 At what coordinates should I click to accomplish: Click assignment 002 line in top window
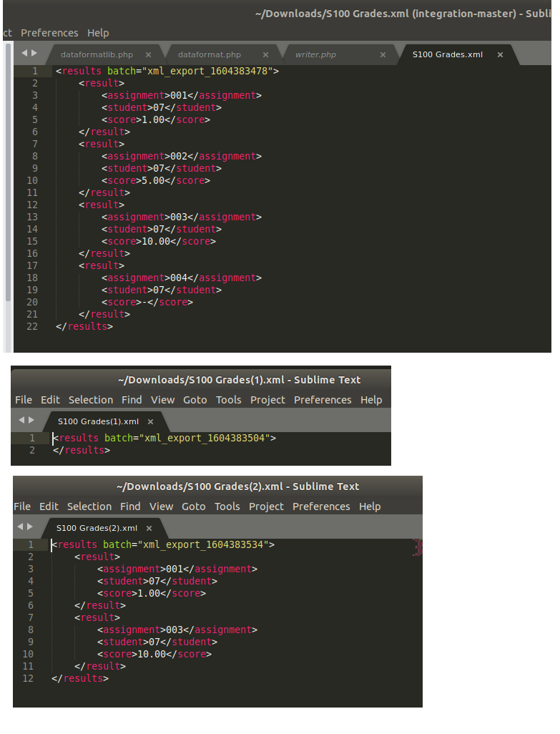pos(182,157)
